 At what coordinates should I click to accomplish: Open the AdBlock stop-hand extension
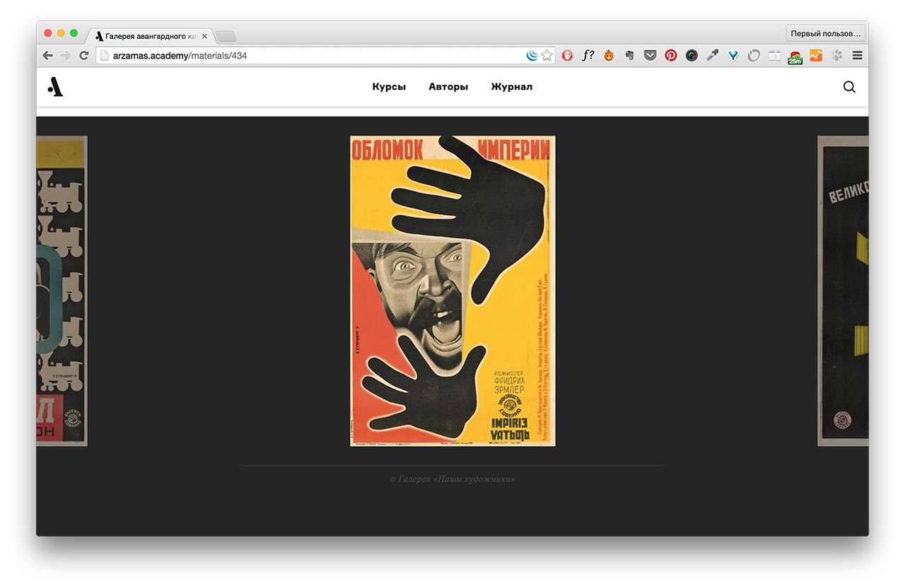coord(567,55)
